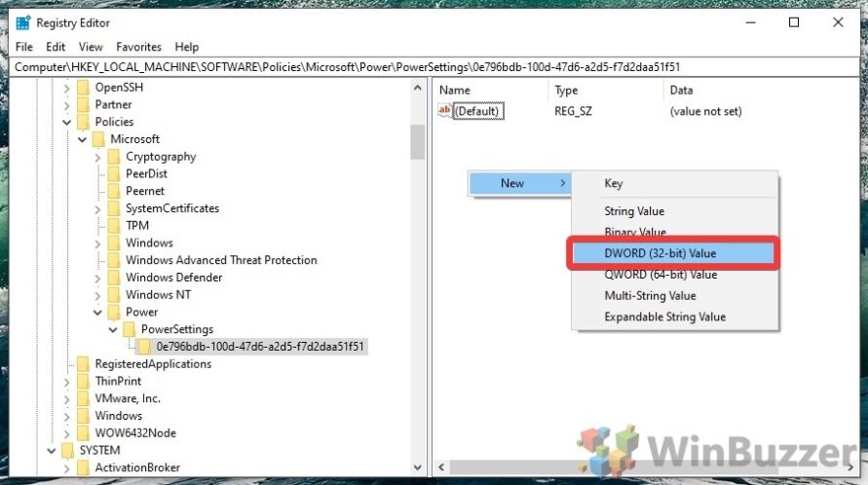Image resolution: width=868 pixels, height=485 pixels.
Task: Select the VMware, Inc. folder icon
Action: pyautogui.click(x=83, y=398)
